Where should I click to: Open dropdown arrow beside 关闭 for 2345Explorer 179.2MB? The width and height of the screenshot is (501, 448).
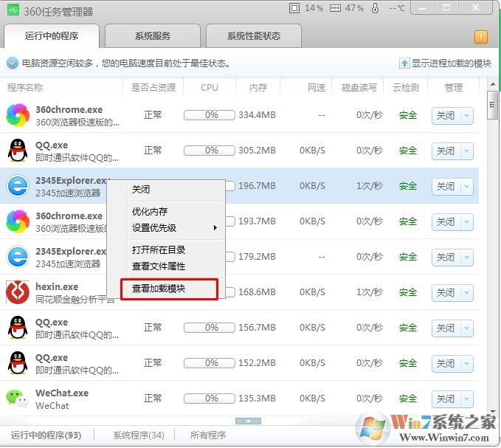[x=467, y=258]
